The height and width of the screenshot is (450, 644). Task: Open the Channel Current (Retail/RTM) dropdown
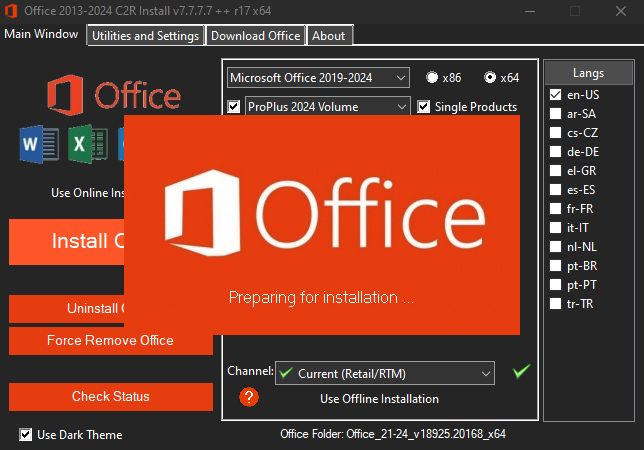tap(385, 373)
